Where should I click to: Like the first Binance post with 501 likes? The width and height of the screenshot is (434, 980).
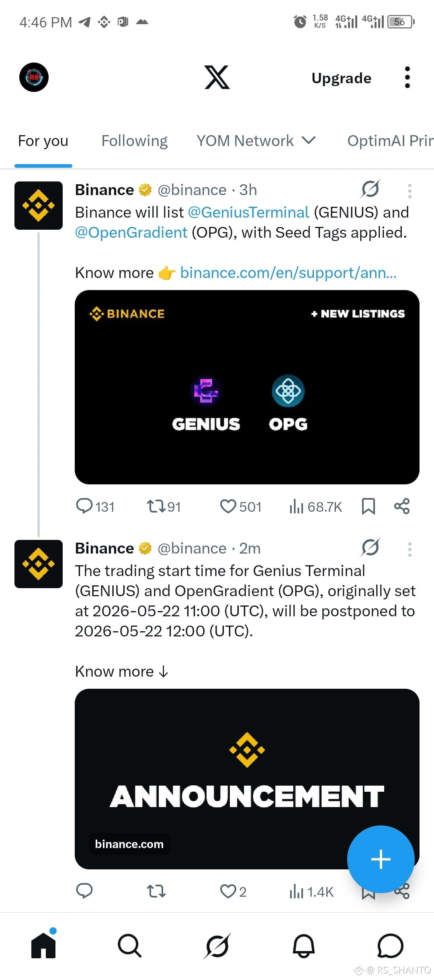pos(240,506)
